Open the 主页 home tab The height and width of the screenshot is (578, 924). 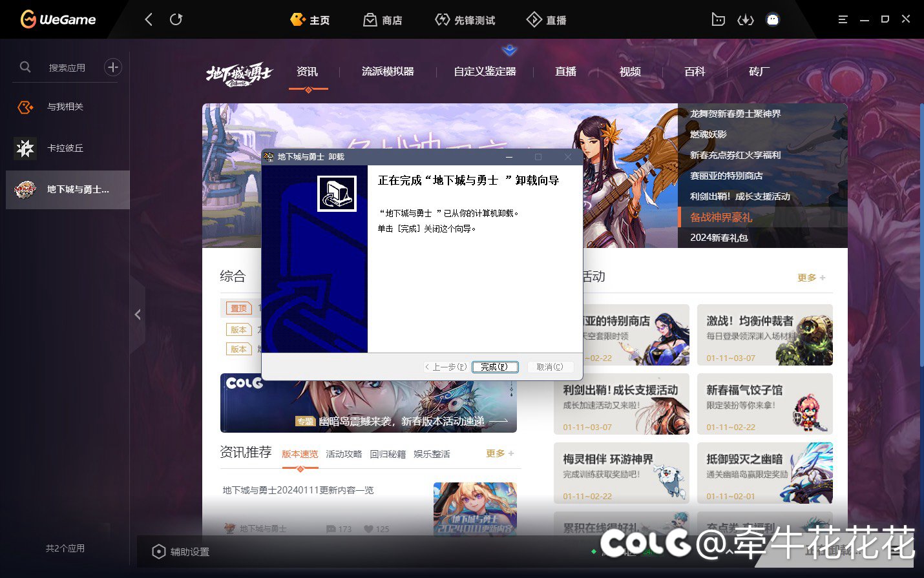pyautogui.click(x=310, y=20)
